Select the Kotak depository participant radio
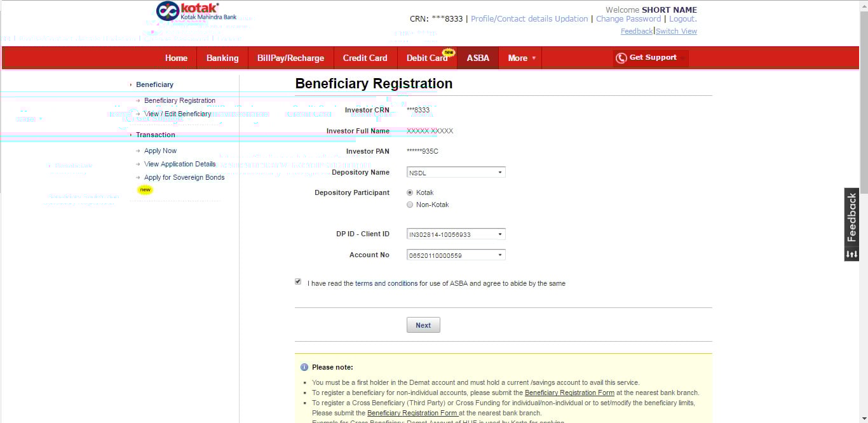 pos(410,192)
